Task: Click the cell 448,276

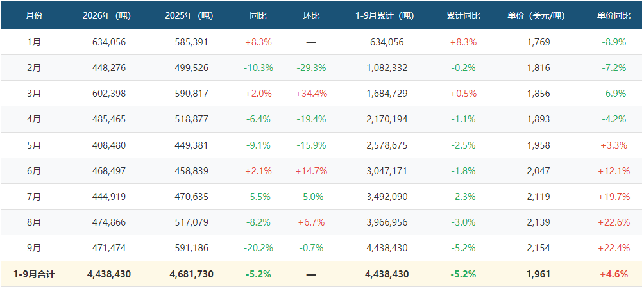Action: coord(109,68)
